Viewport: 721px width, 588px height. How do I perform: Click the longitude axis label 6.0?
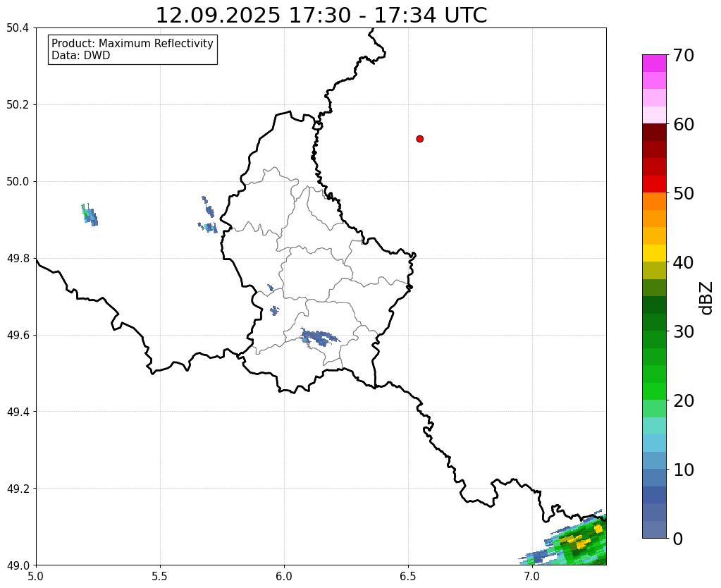pyautogui.click(x=284, y=576)
